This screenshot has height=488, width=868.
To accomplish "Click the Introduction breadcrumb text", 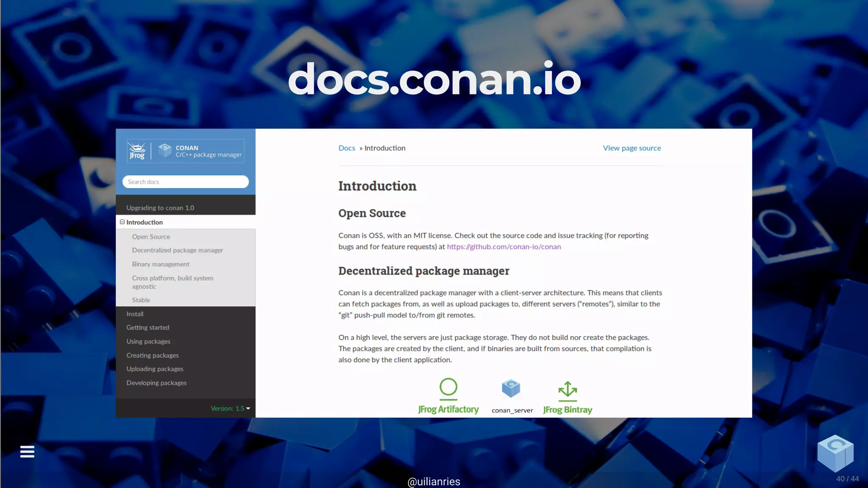I will point(385,148).
